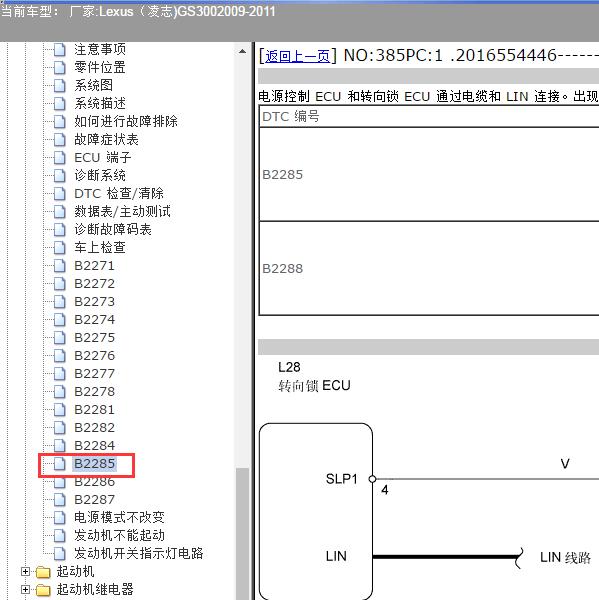Select DTC B2281 in tree
Screen dimensions: 599x600
click(94, 409)
